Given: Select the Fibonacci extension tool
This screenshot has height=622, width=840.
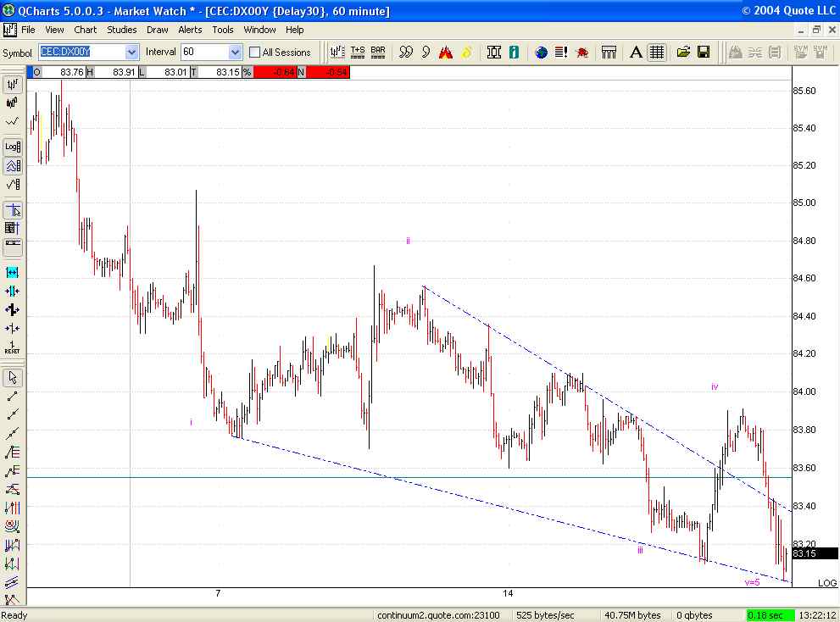Looking at the screenshot, I should (12, 471).
